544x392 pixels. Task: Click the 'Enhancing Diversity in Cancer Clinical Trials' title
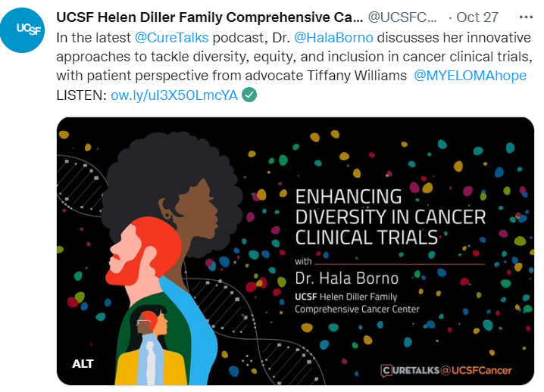389,216
